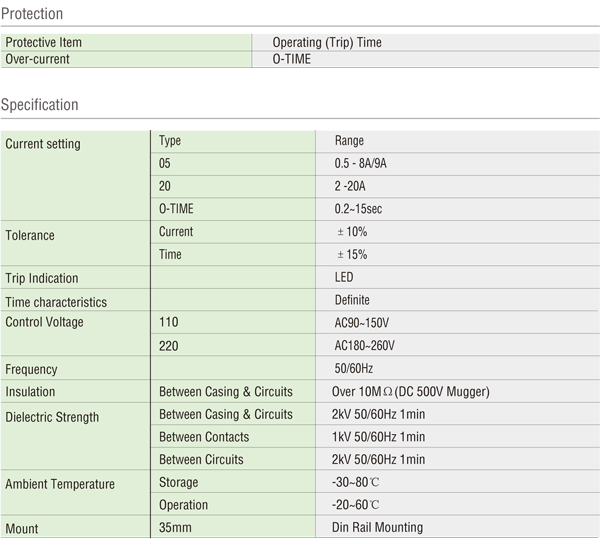Click the Tolerance row label

[x=30, y=236]
